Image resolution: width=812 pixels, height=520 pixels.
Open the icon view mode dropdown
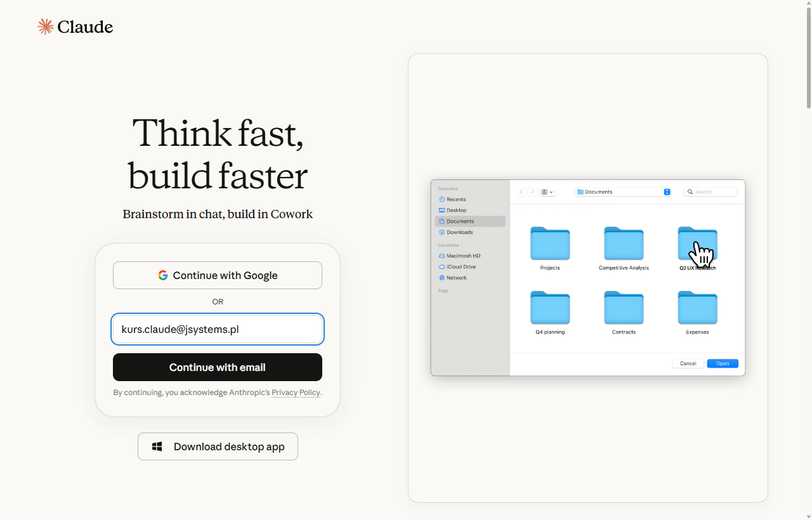click(547, 192)
